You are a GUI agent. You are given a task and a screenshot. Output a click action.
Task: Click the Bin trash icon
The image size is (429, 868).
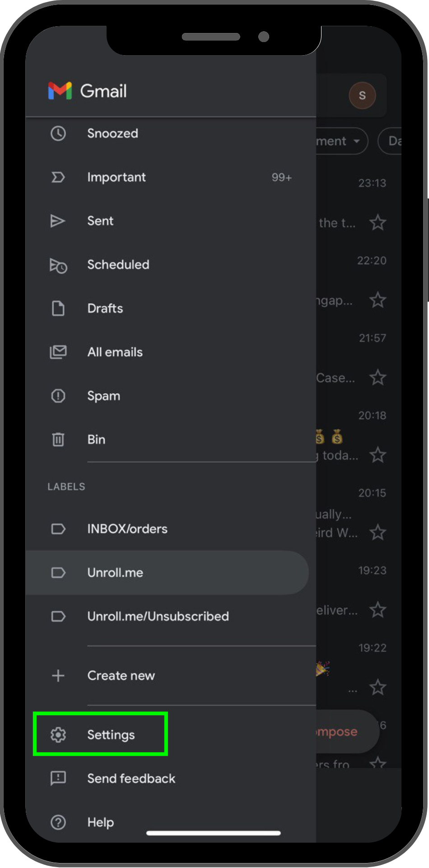pyautogui.click(x=58, y=439)
